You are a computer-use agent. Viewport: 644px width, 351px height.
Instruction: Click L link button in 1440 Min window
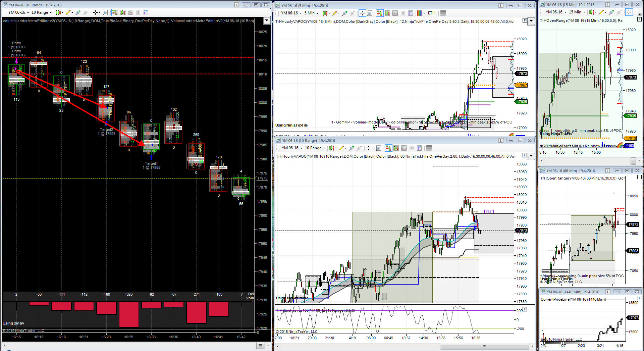tap(608, 292)
